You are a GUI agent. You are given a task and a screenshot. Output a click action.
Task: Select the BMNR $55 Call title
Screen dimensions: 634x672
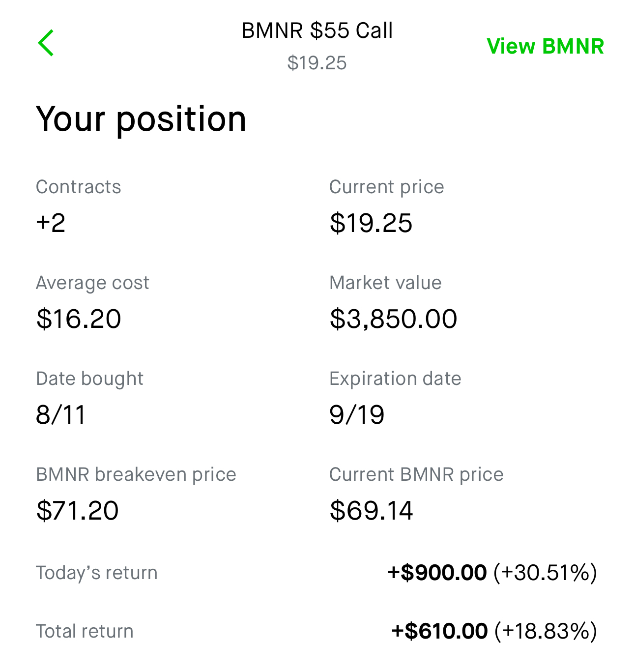coord(317,30)
